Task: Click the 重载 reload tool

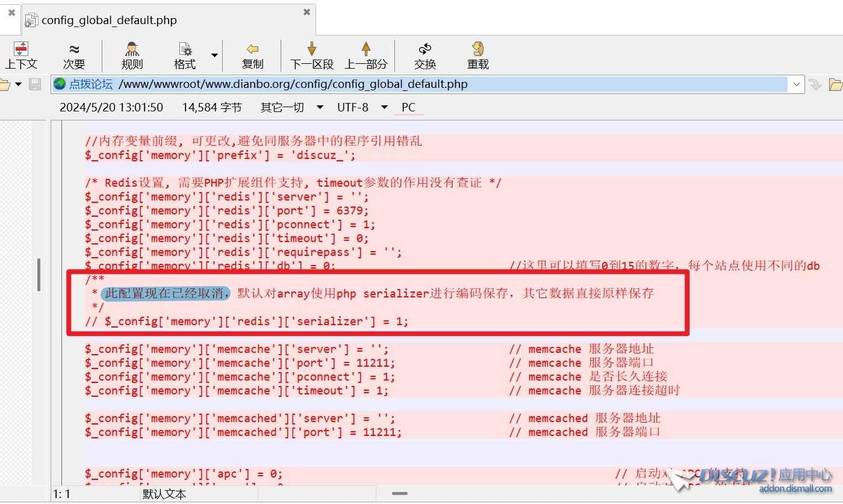Action: [x=478, y=55]
